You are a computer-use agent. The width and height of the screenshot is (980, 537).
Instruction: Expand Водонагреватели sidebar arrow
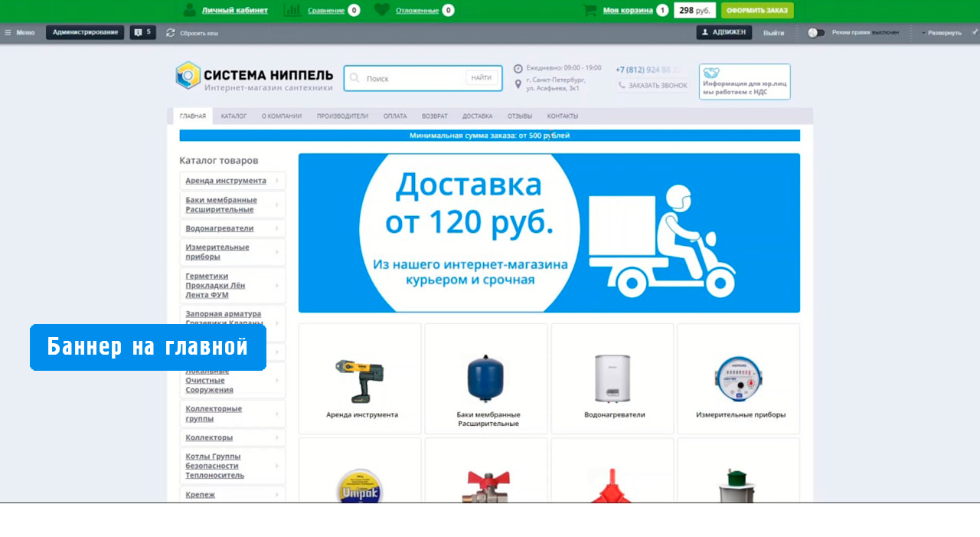click(x=277, y=228)
